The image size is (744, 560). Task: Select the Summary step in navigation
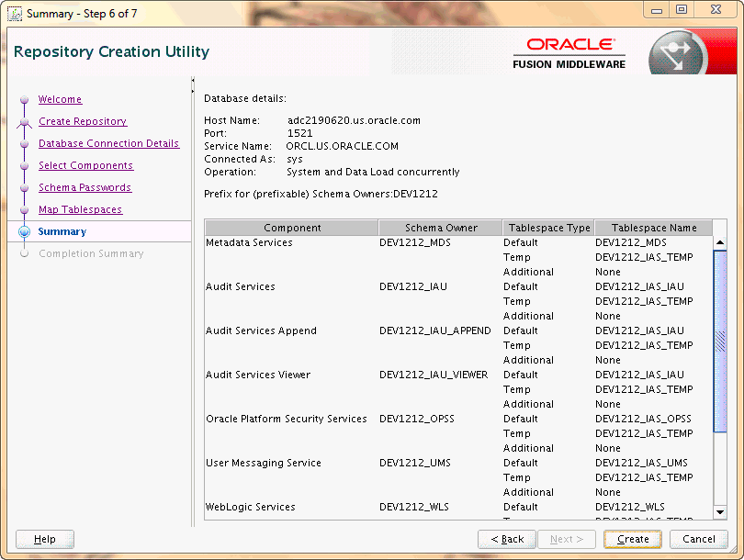click(62, 231)
